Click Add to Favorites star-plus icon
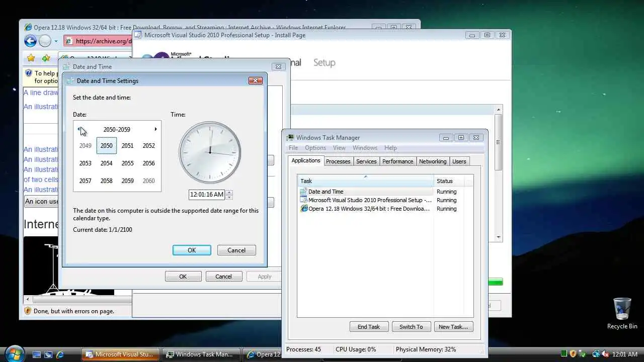Screen dimensions: 644x362 pos(46,58)
